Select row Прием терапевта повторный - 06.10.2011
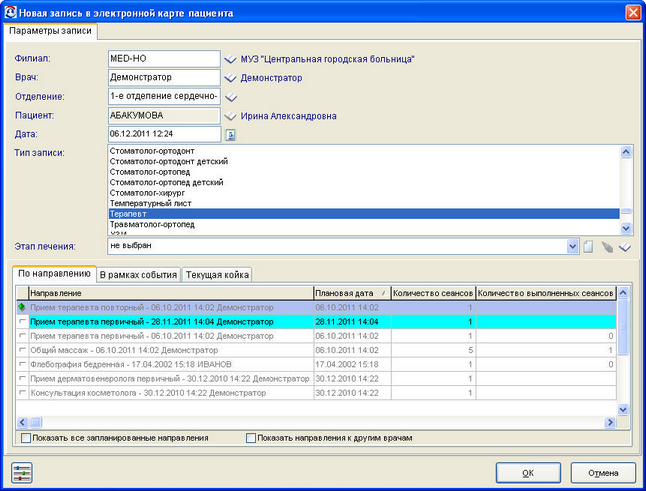The image size is (646, 491). click(x=316, y=307)
